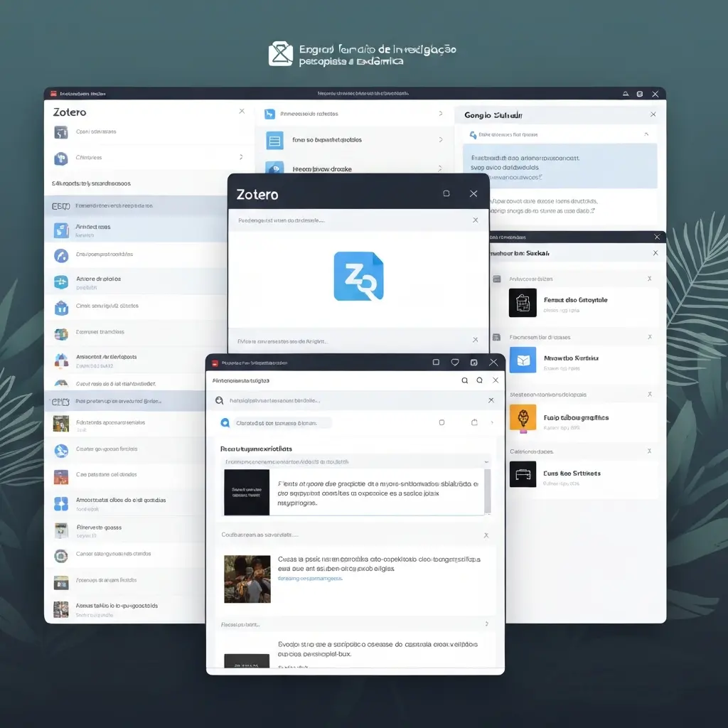
Task: Click the round blue pen icon in sidebar
Action: 61,255
